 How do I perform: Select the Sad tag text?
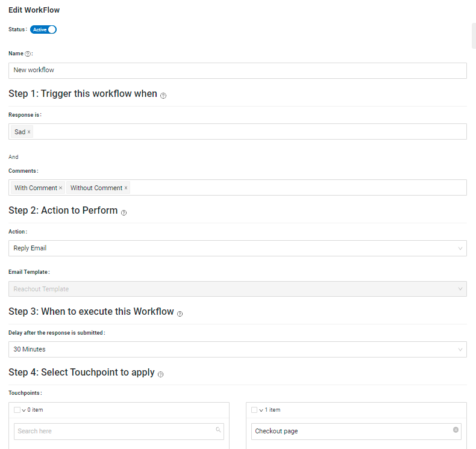(x=20, y=132)
